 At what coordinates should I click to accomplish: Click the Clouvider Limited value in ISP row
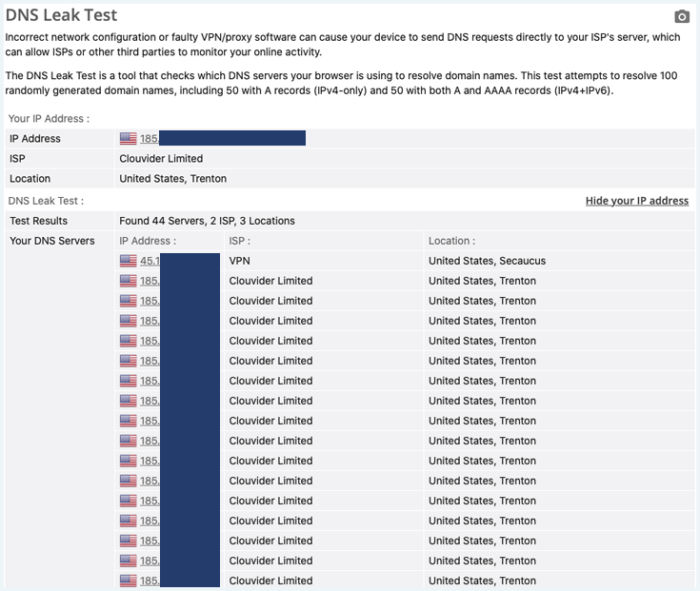pyautogui.click(x=161, y=158)
